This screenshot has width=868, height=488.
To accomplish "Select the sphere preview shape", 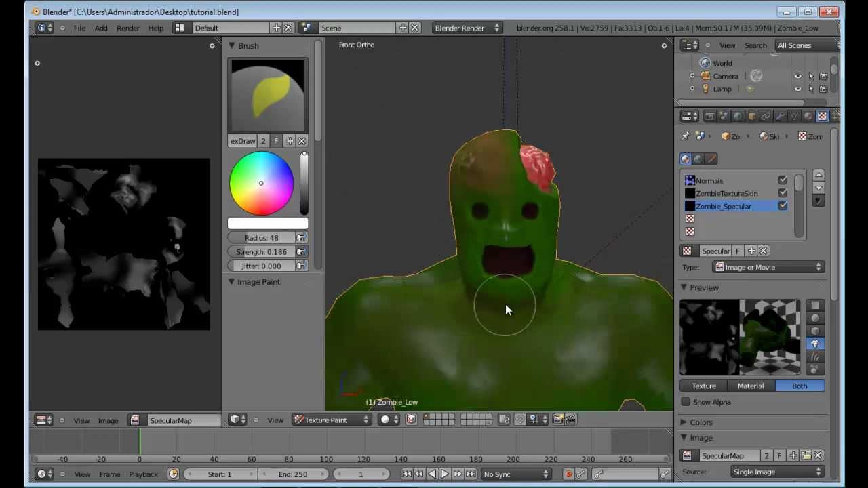I will click(815, 318).
